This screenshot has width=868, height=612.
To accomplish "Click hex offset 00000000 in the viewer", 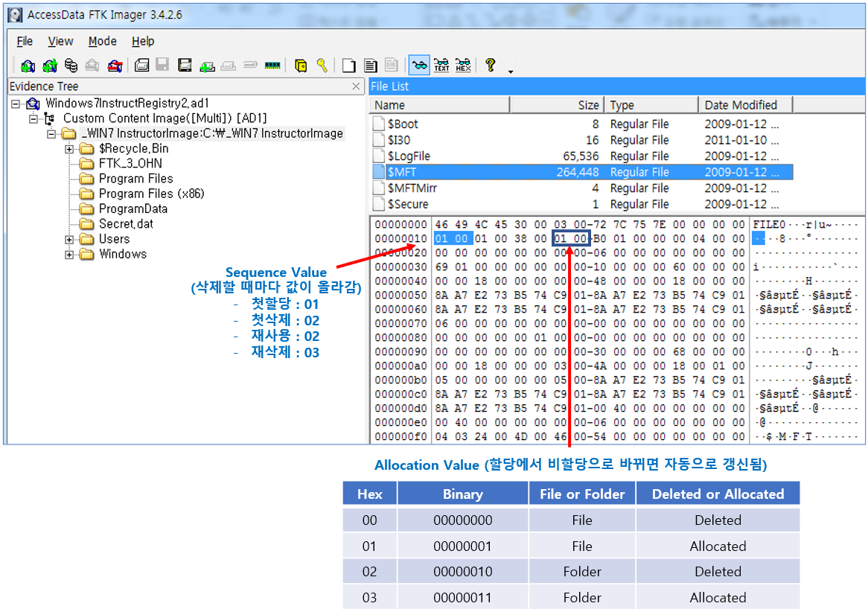I will pos(401,224).
